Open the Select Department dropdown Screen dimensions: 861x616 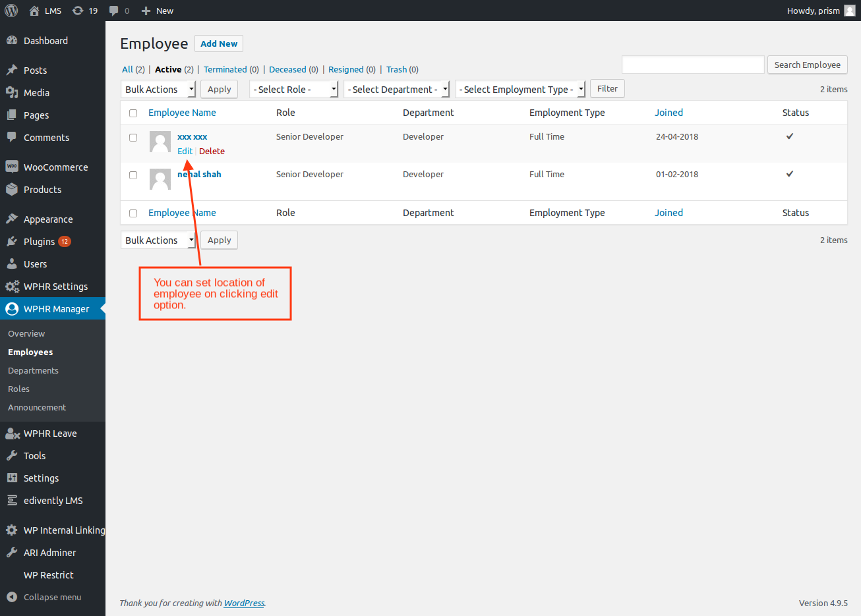pyautogui.click(x=396, y=89)
